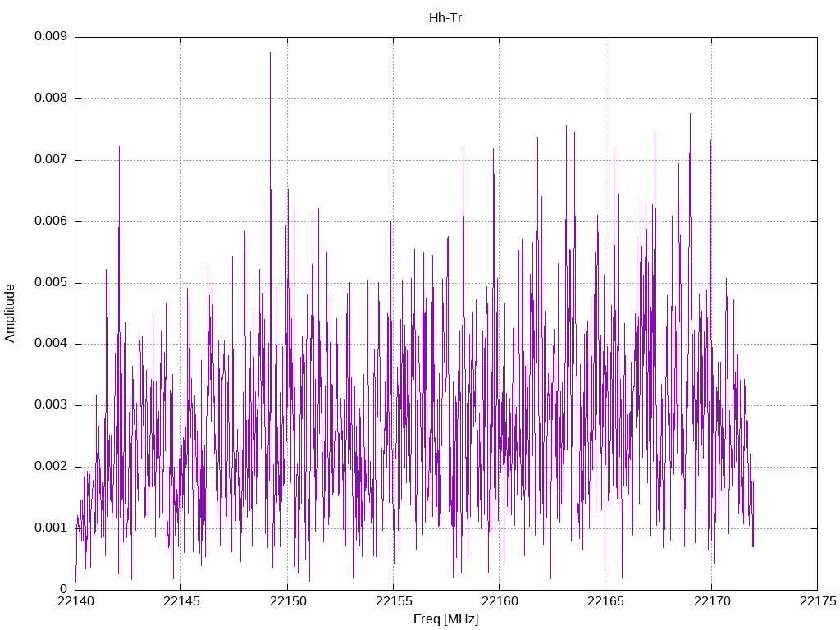This screenshot has height=630, width=840.
Task: Click x-axis tick label 22160
Action: [500, 601]
